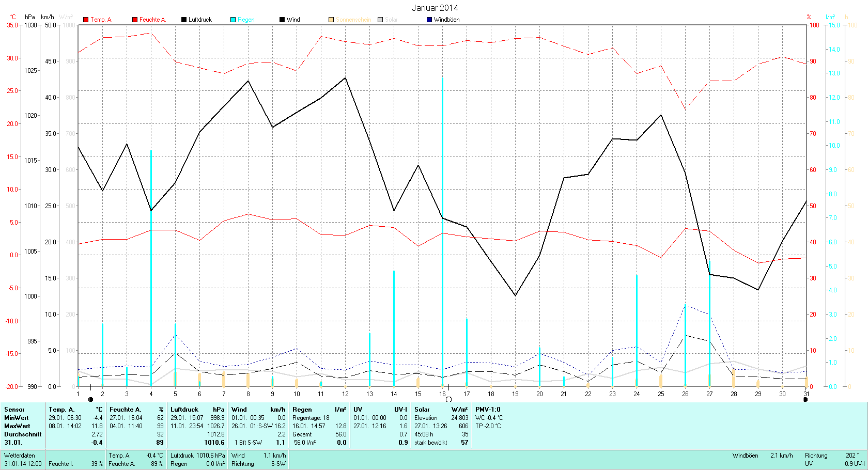Click day 16 on the x-axis
This screenshot has height=470, width=868.
[442, 394]
